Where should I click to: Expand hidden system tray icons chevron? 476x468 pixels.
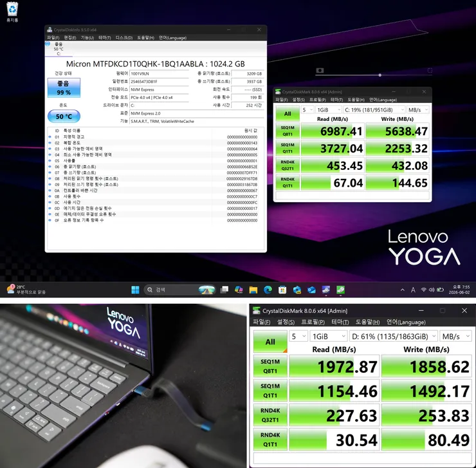point(403,290)
